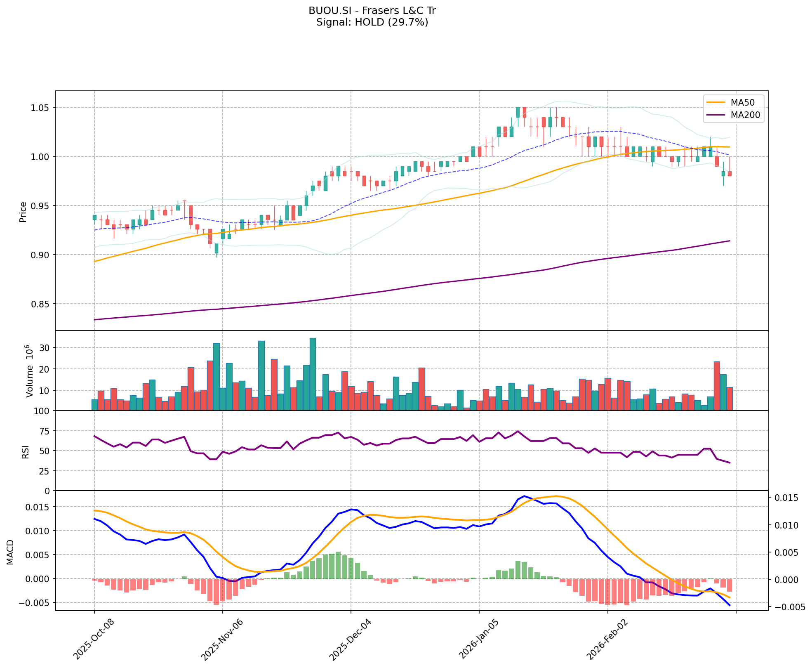This screenshot has height=668, width=812.
Task: Click the chart title BUOU.SI - Frasers L&C Tr
Action: 372,11
